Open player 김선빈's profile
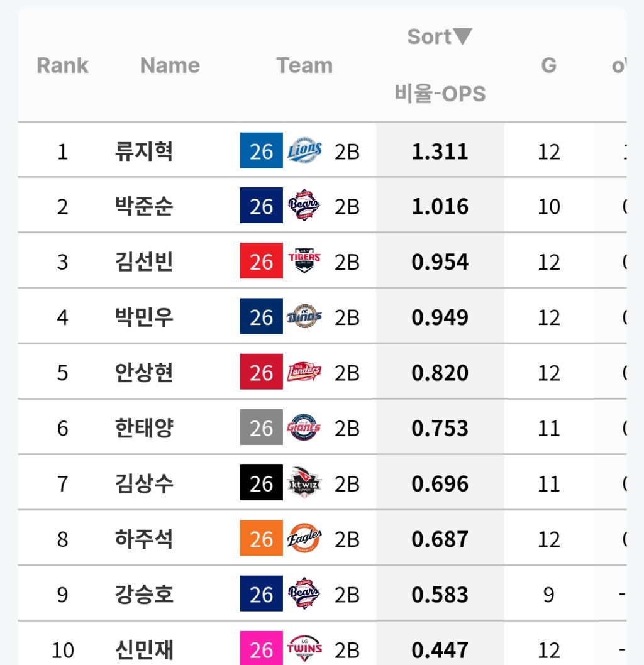Viewport: 644px width, 665px height. [x=144, y=261]
